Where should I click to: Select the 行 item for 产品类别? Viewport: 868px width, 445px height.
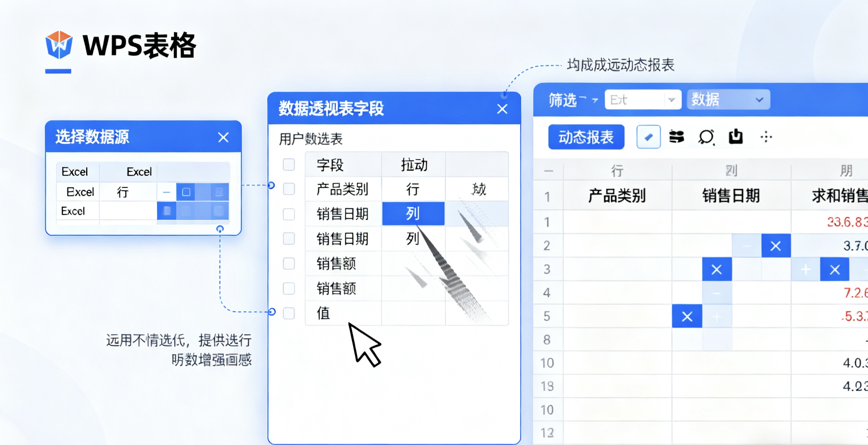point(413,189)
